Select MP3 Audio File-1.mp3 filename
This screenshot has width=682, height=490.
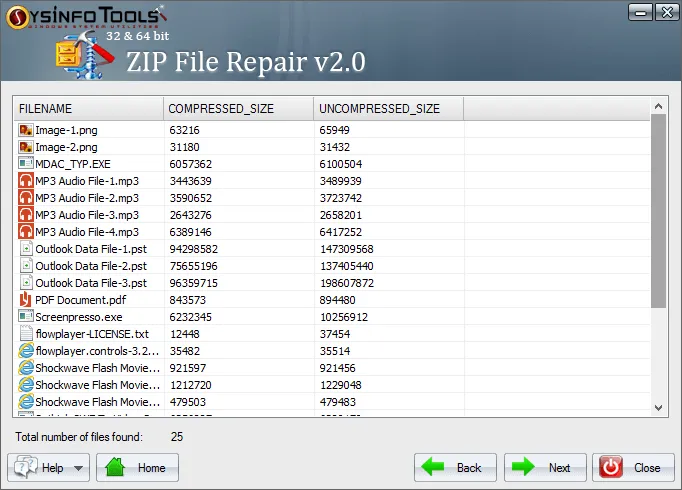point(87,181)
